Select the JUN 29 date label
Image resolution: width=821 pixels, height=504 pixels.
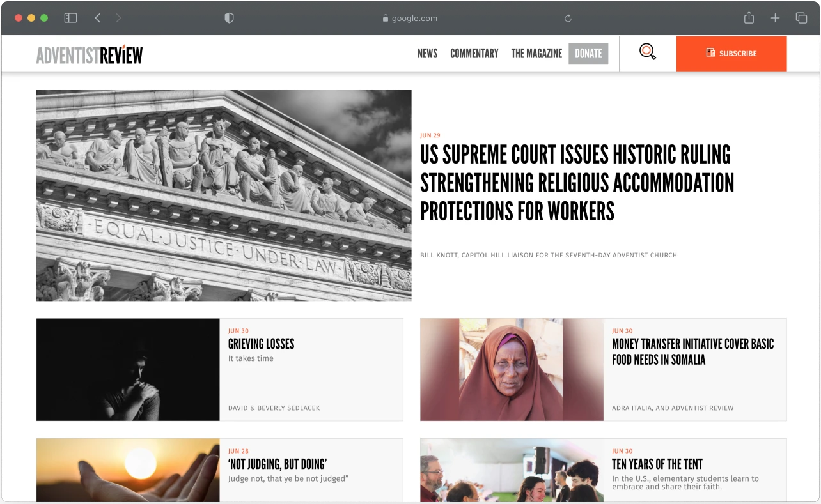tap(430, 135)
